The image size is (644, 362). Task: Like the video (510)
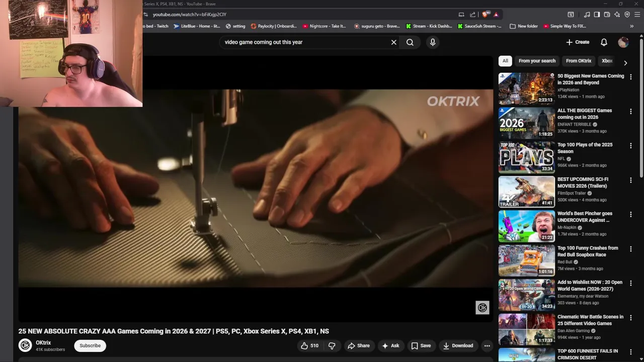coord(309,346)
